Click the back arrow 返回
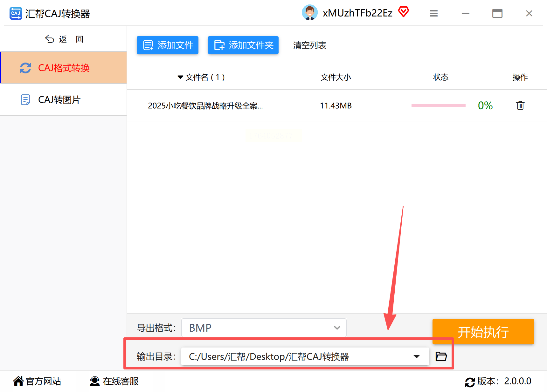Image resolution: width=547 pixels, height=392 pixels. [49, 38]
